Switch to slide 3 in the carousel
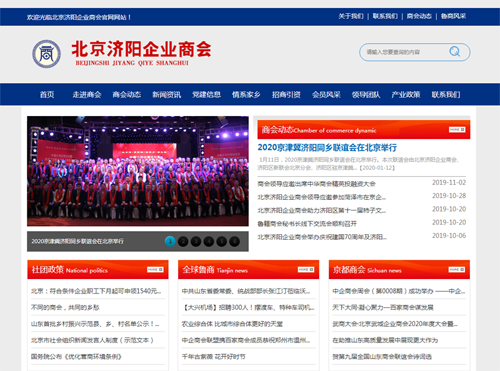The width and height of the screenshot is (500, 371). click(196, 241)
